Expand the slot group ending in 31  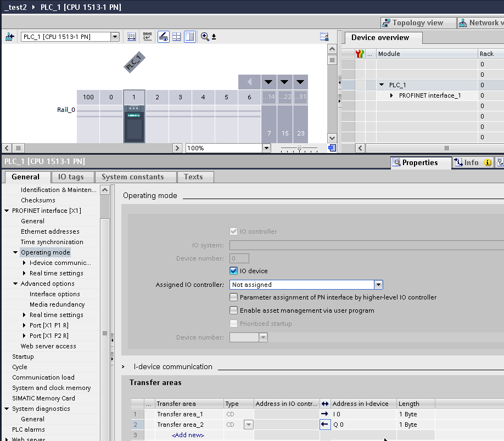point(300,82)
